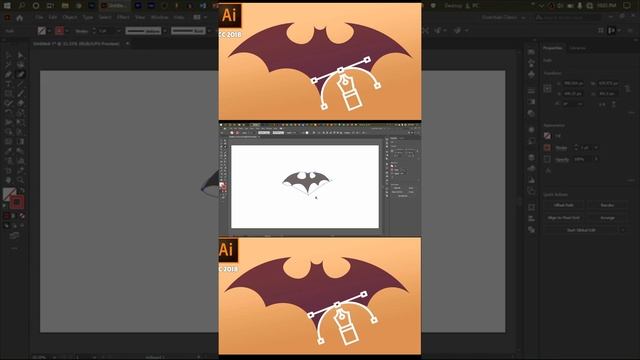Click the toolbar Stroke color box
Image resolution: width=640 pixels, height=360 pixels.
(x=17, y=202)
